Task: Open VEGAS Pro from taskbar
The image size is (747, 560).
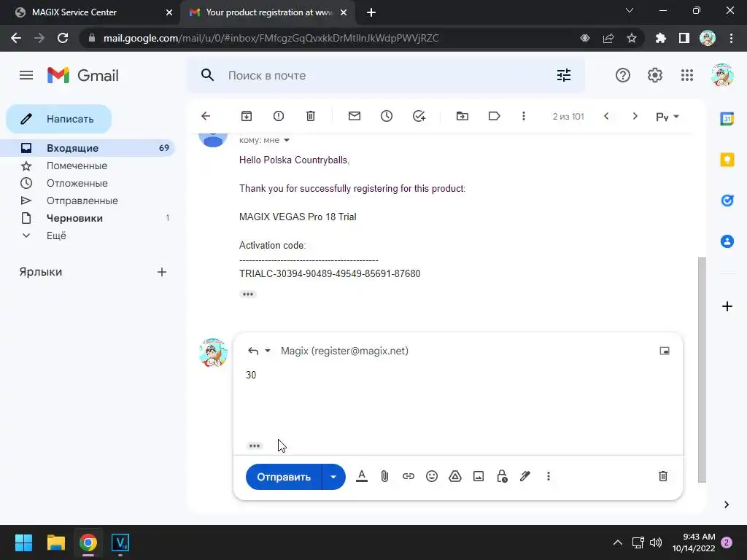Action: point(120,542)
